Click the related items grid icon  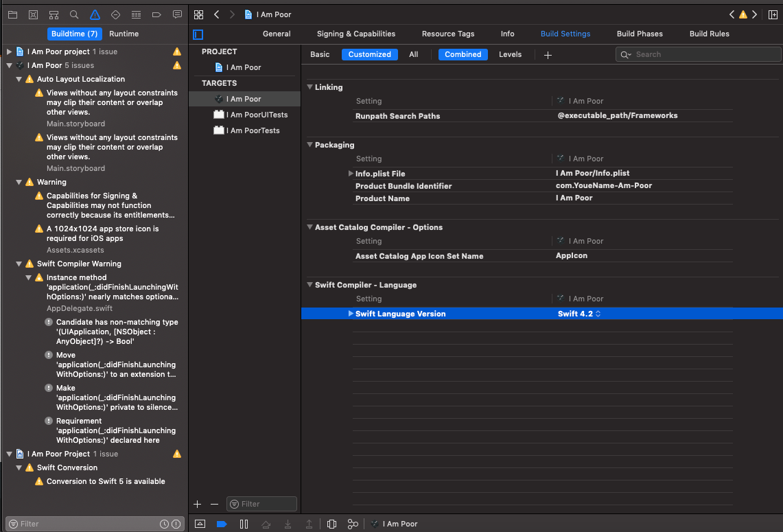click(x=199, y=14)
